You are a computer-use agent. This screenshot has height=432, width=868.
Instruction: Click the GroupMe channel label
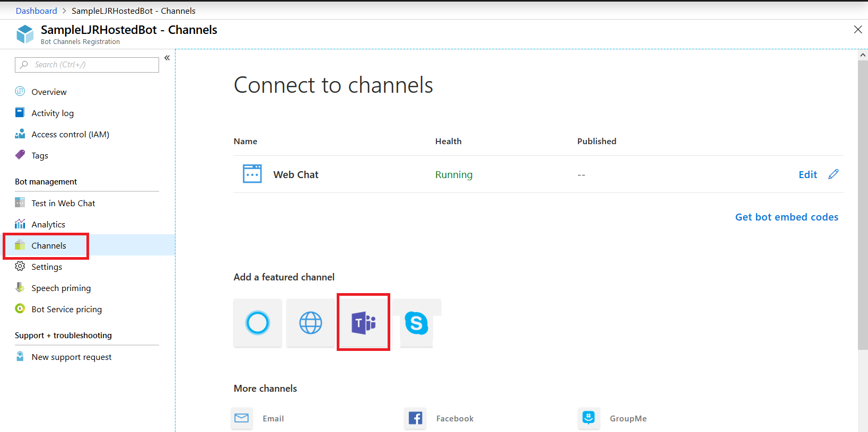coord(628,418)
